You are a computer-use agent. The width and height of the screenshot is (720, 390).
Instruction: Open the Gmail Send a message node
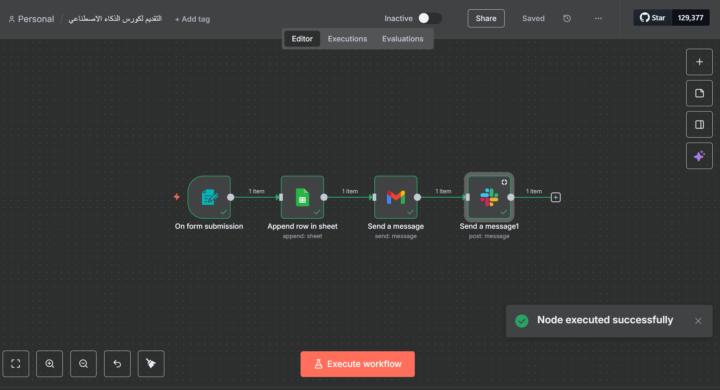point(395,197)
